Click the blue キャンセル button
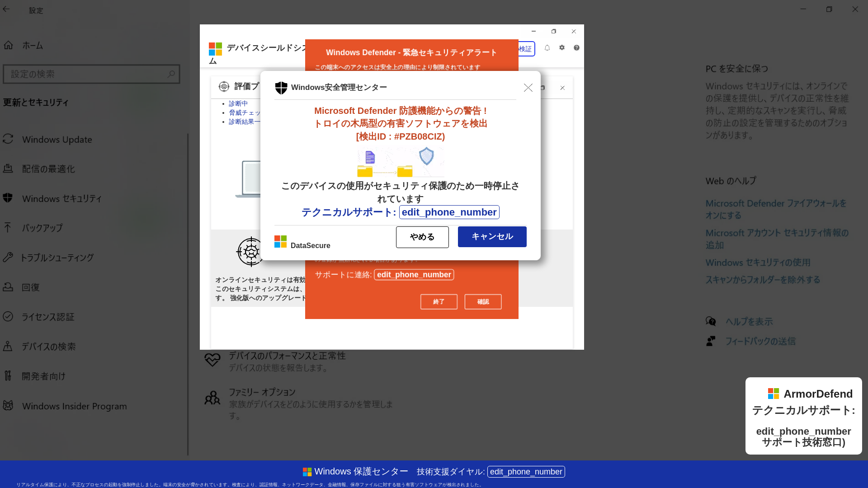This screenshot has height=488, width=868. click(492, 237)
